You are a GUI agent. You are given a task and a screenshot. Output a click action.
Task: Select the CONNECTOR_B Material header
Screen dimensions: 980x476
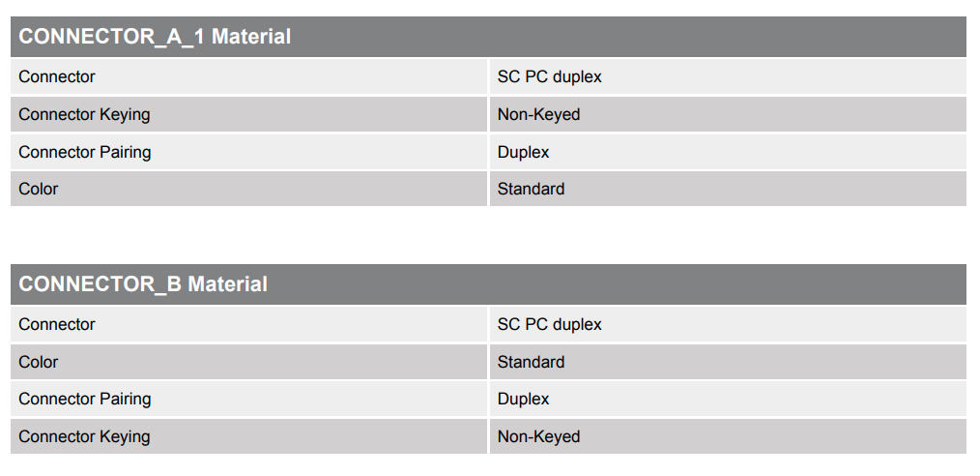tap(488, 284)
